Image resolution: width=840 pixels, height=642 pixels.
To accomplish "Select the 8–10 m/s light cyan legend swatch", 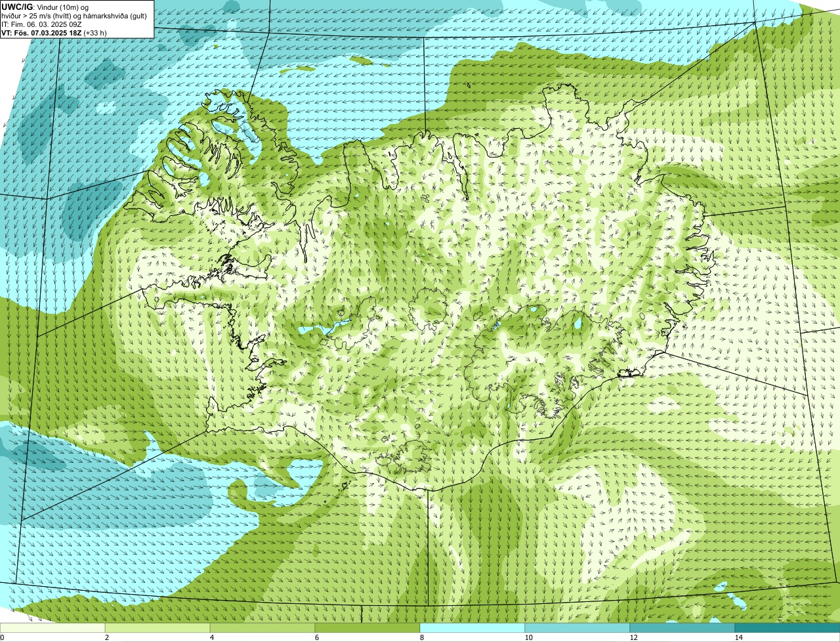I will pos(472,628).
